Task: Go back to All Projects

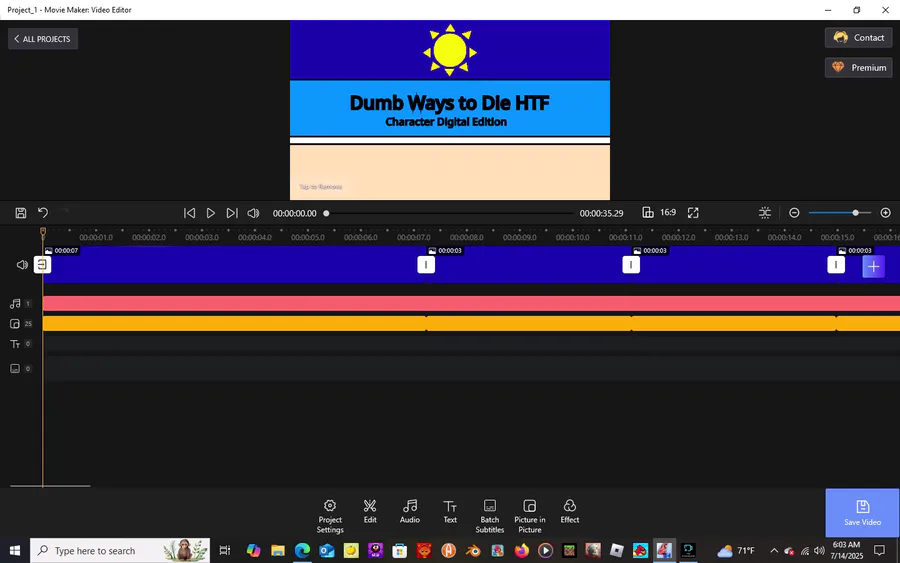Action: pyautogui.click(x=43, y=38)
